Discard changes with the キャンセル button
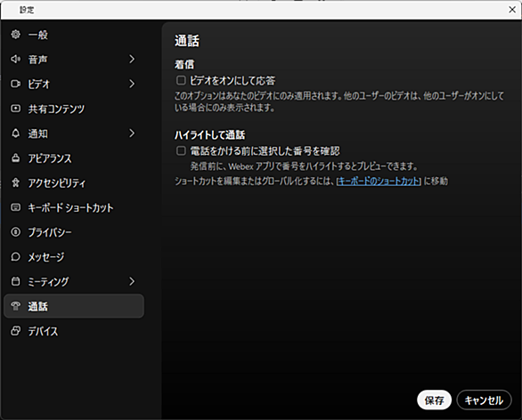522x420 pixels. coord(484,400)
